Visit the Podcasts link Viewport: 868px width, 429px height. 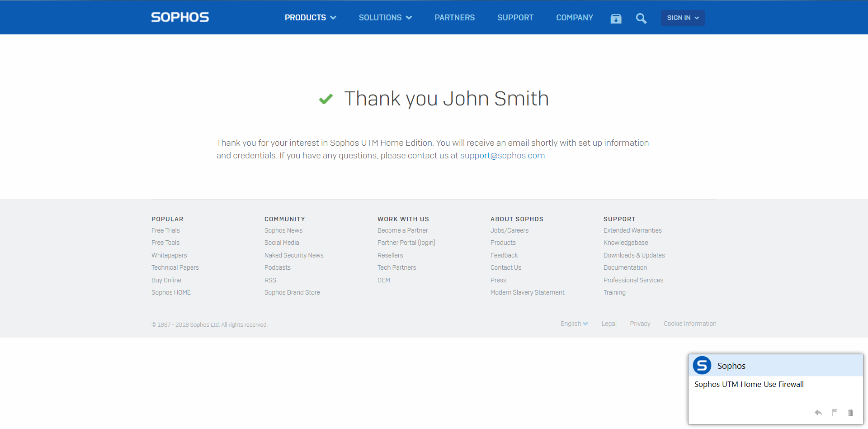(x=278, y=267)
